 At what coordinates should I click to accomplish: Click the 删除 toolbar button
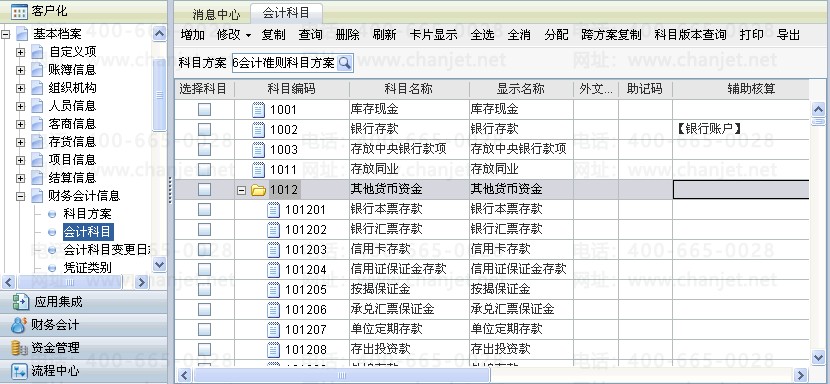tap(347, 35)
